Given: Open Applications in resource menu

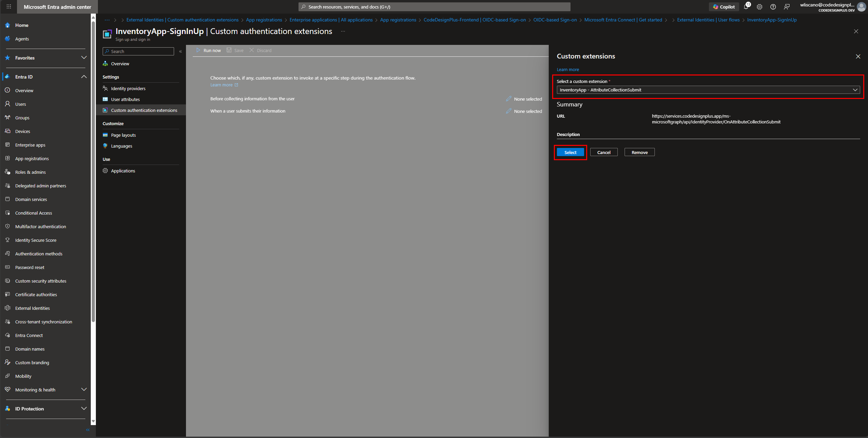Looking at the screenshot, I should point(123,171).
